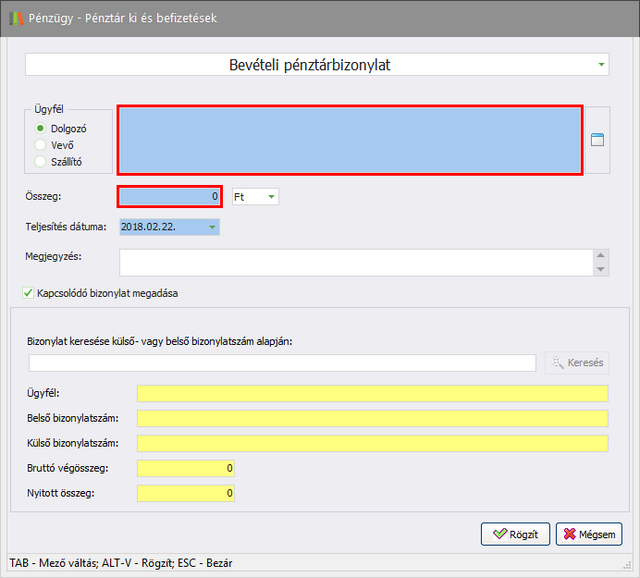This screenshot has width=640, height=578.
Task: Click the Keresés search button
Action: (x=577, y=362)
